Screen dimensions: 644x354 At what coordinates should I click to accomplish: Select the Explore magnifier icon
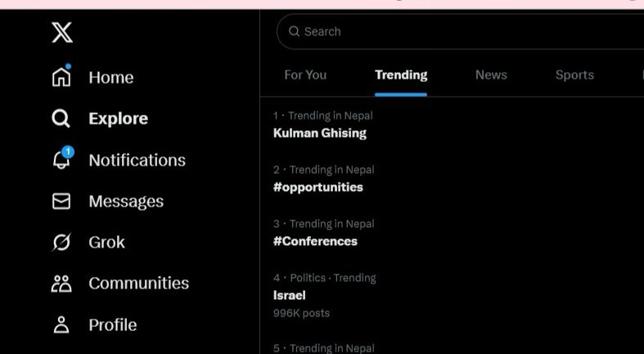coord(61,119)
